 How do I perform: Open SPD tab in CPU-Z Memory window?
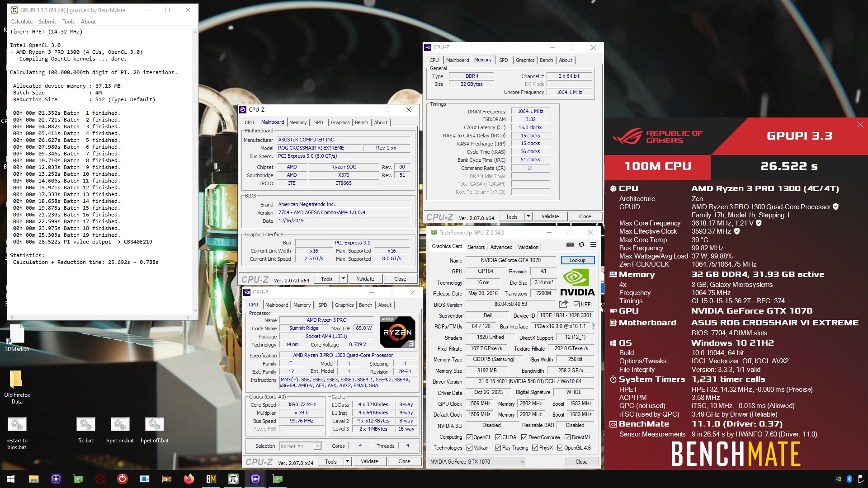click(x=503, y=60)
